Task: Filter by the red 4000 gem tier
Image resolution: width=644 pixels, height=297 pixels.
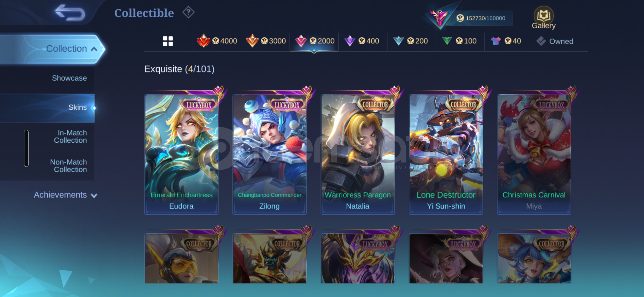Action: 217,41
